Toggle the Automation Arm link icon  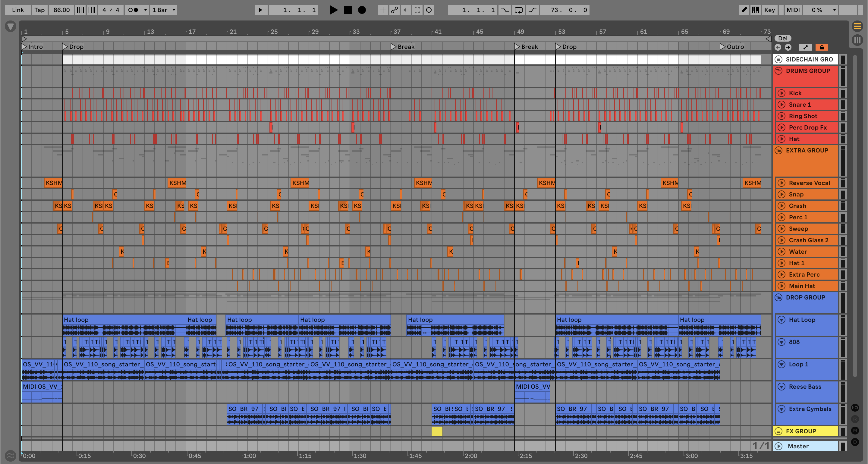pyautogui.click(x=394, y=10)
